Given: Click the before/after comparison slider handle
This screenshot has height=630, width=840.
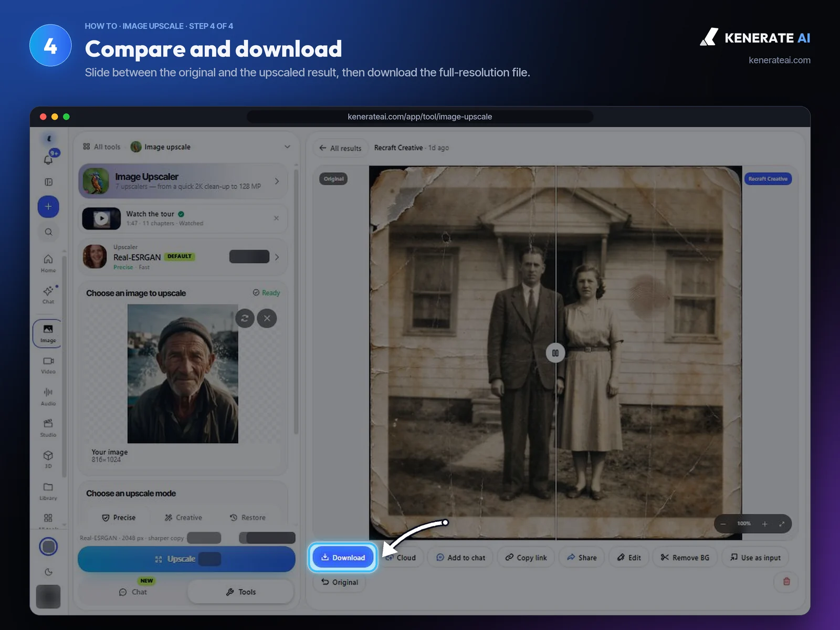Looking at the screenshot, I should (x=555, y=353).
